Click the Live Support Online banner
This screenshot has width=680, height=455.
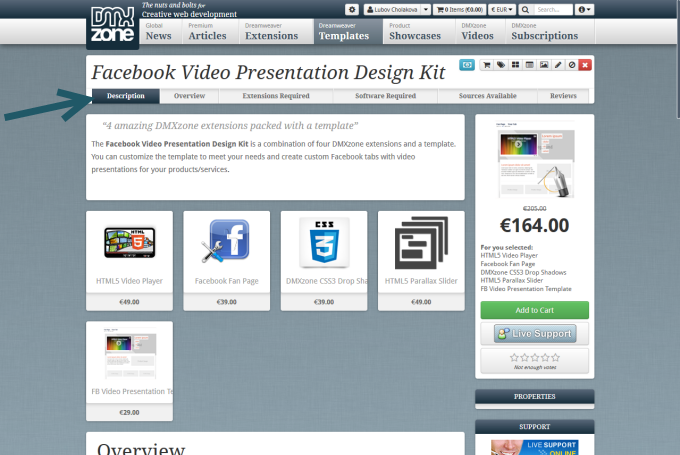[535, 447]
